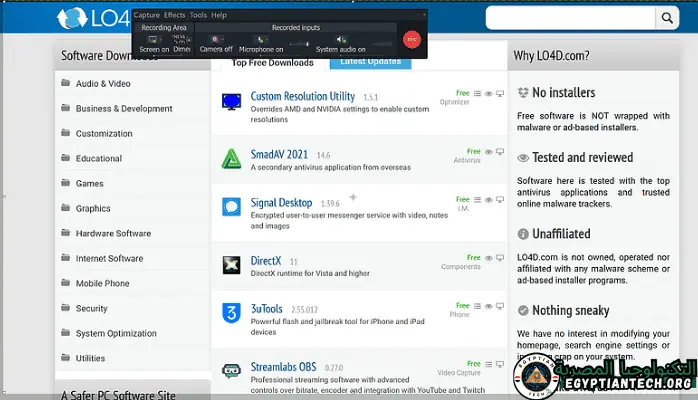
Task: Toggle the Screen on recording icon
Action: point(153,40)
